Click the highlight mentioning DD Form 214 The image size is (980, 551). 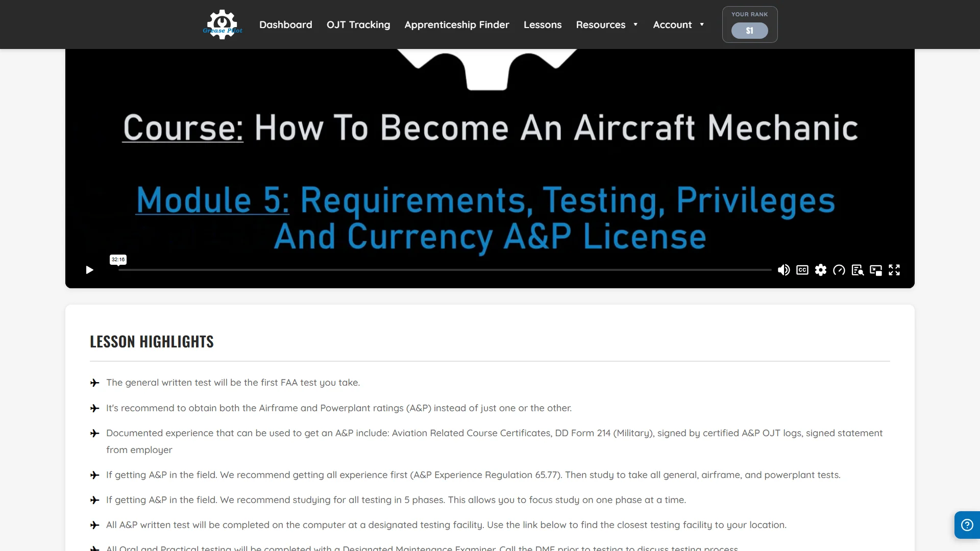[494, 441]
